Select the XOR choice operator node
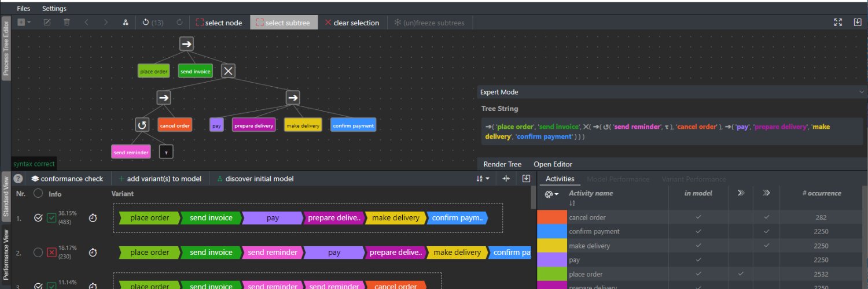 229,71
